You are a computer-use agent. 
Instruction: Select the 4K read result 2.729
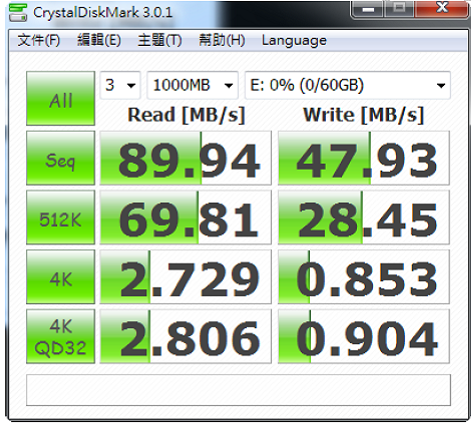(186, 277)
